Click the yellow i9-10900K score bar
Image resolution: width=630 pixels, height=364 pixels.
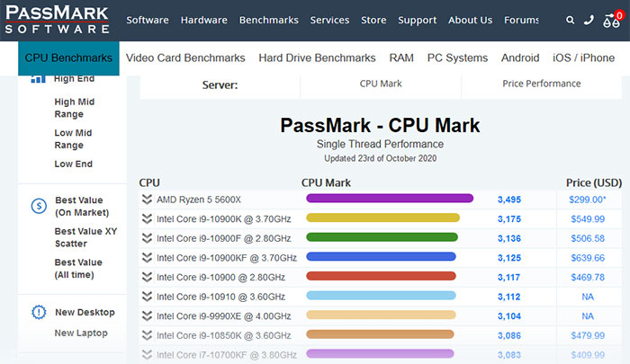pyautogui.click(x=382, y=218)
